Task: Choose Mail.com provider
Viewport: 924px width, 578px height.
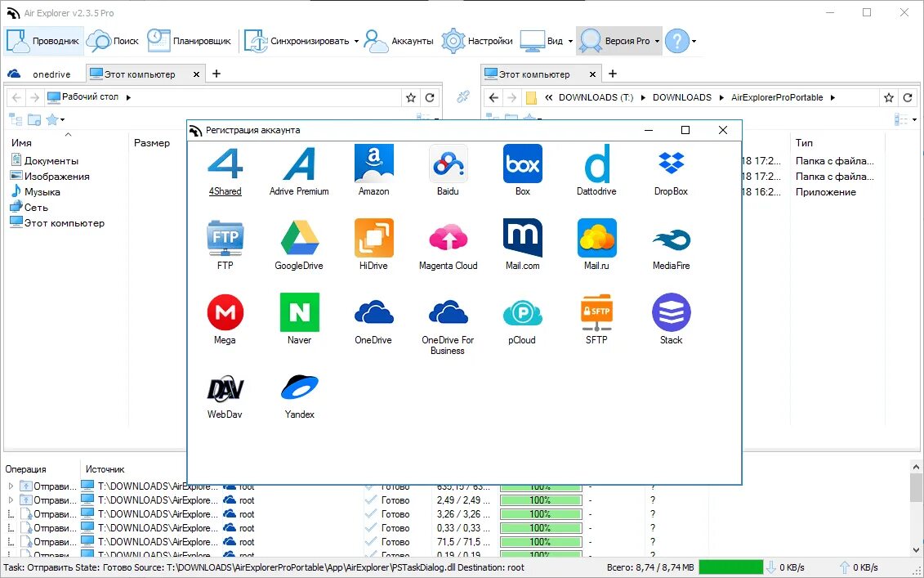Action: pos(523,244)
